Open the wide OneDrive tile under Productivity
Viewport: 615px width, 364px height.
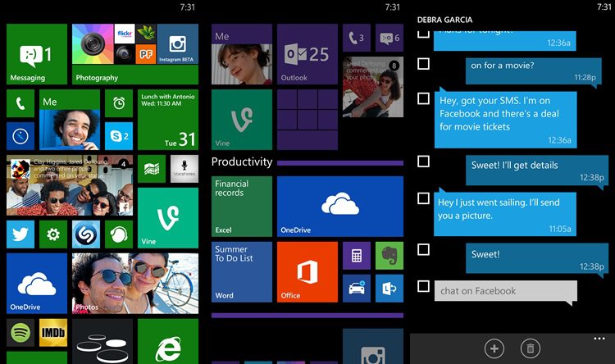(340, 207)
